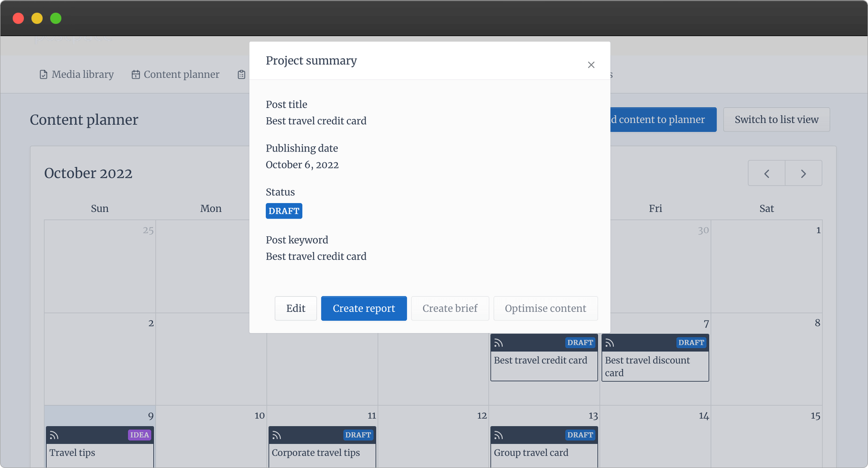Click Optimise content button
The image size is (868, 468).
coord(546,308)
